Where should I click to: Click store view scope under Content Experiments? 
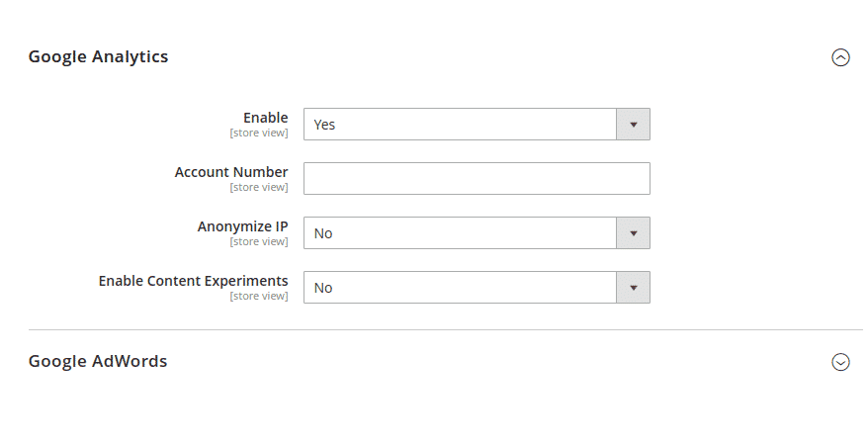tap(259, 296)
